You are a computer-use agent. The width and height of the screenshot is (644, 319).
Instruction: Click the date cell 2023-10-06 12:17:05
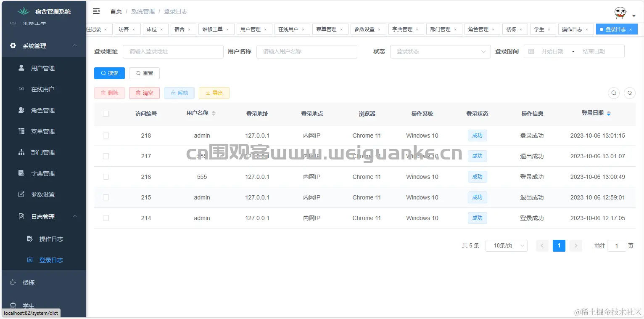click(598, 218)
